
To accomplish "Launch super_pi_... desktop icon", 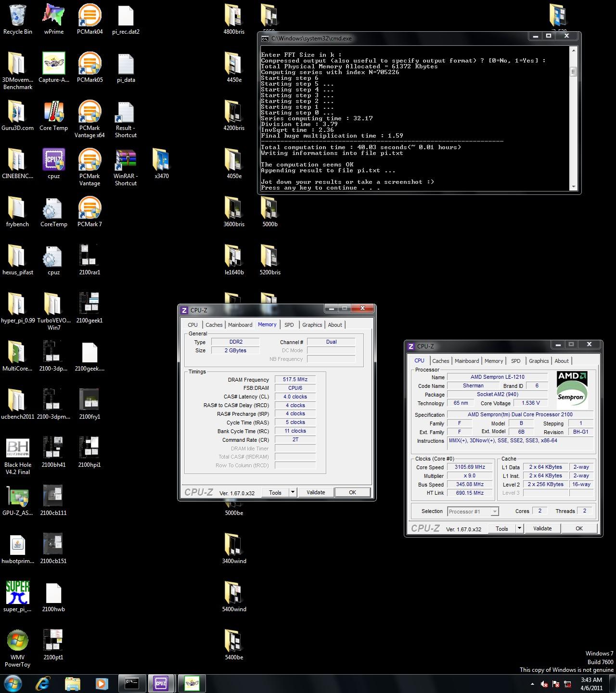I will (18, 597).
